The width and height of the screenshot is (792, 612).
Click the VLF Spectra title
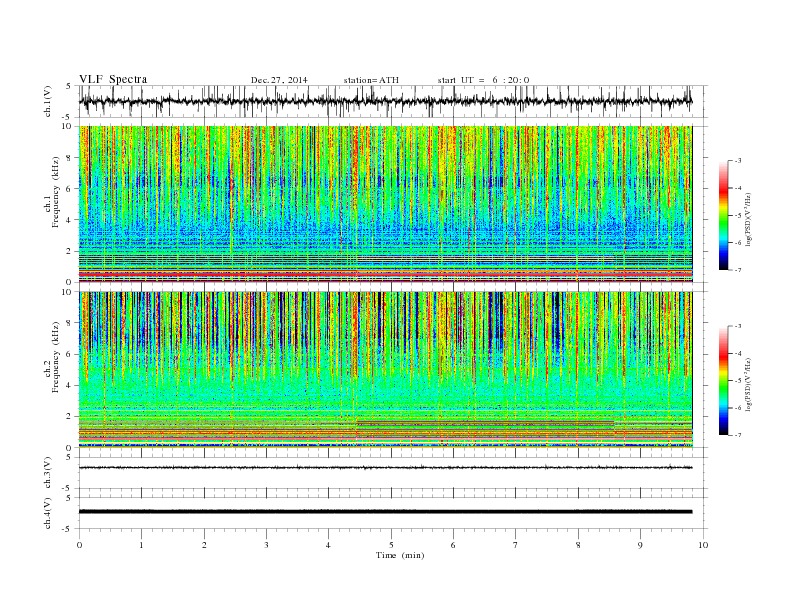coord(113,79)
